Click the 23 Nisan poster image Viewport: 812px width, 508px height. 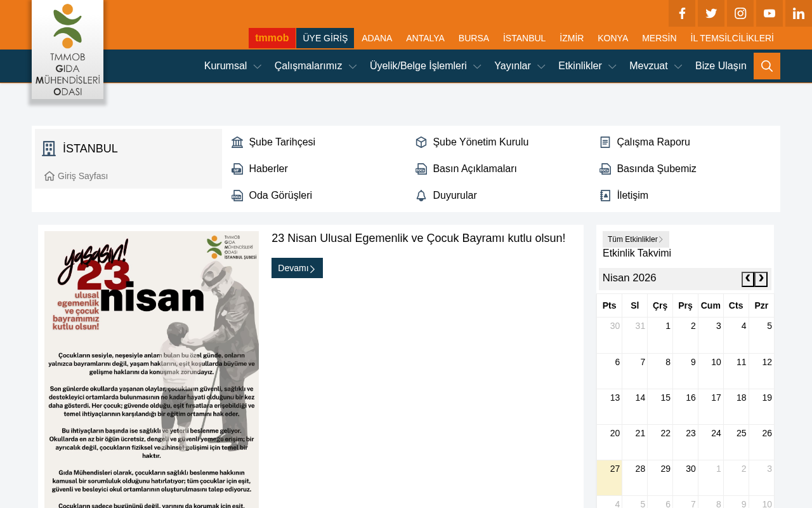click(x=152, y=370)
